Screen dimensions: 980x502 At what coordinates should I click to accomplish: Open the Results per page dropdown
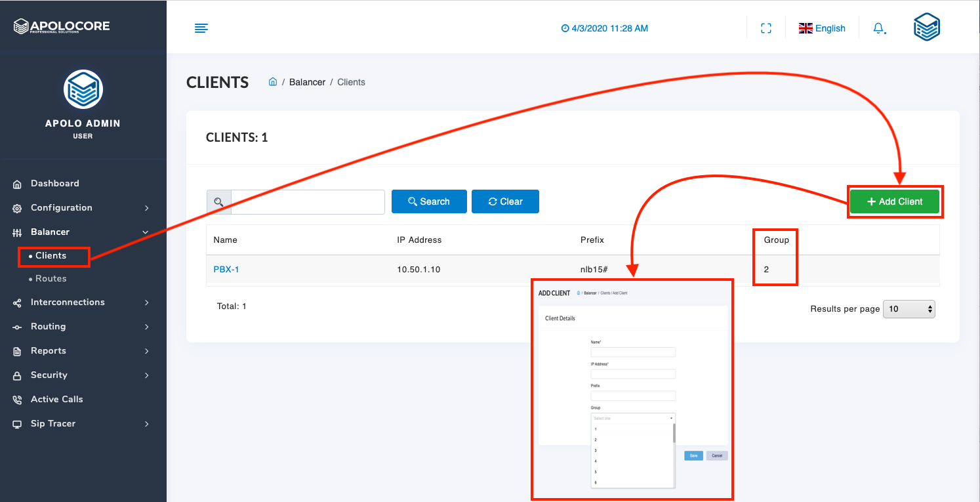click(909, 308)
